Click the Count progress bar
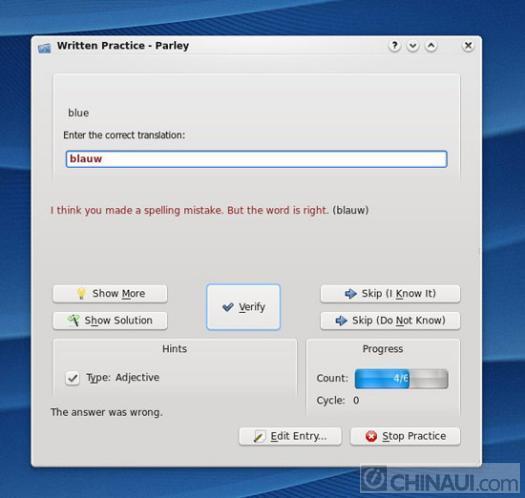This screenshot has height=498, width=525. [401, 379]
